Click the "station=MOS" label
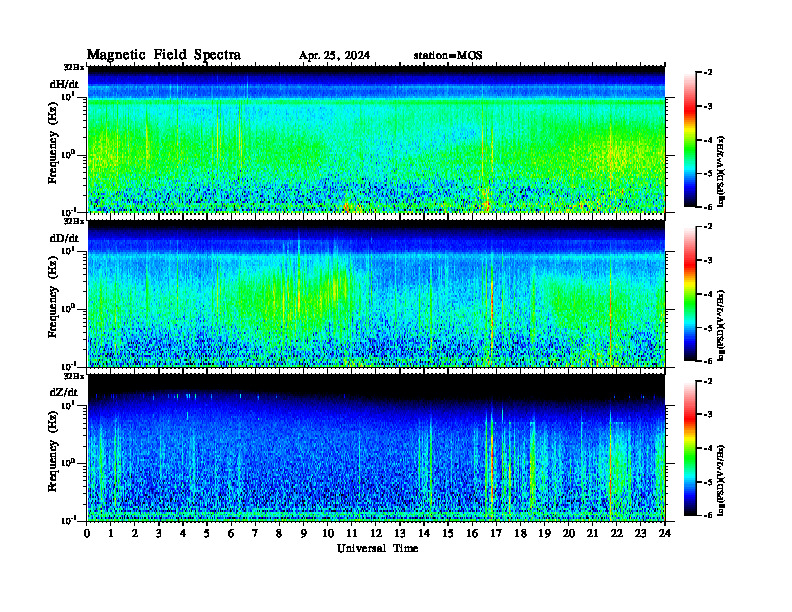Viewport: 792px width, 612px height. click(x=448, y=56)
